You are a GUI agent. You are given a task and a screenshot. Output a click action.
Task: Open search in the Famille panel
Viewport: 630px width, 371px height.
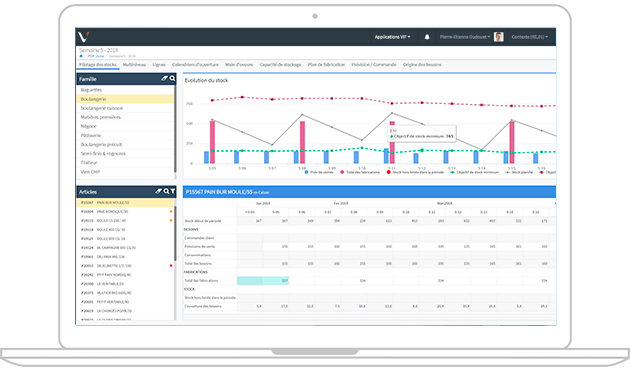pos(172,79)
